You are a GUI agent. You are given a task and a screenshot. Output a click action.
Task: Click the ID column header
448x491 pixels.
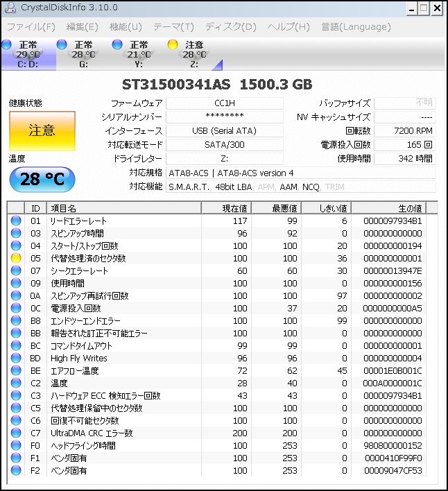[x=35, y=208]
